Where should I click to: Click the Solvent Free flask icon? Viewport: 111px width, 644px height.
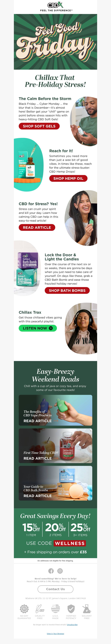tap(87, 608)
